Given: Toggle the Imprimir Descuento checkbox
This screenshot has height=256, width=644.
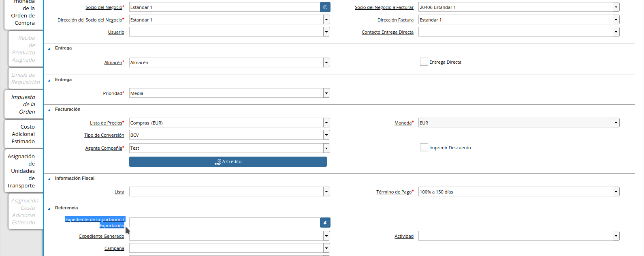Looking at the screenshot, I should (424, 148).
